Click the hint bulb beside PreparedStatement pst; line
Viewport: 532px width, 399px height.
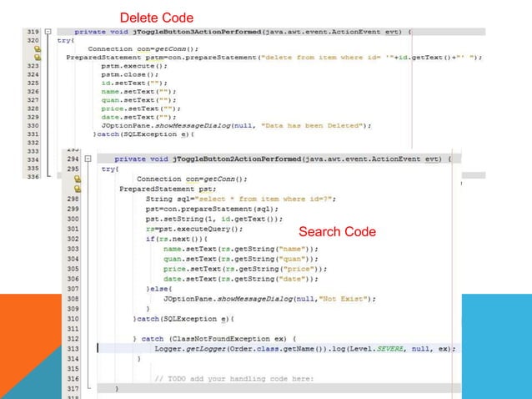tap(78, 189)
